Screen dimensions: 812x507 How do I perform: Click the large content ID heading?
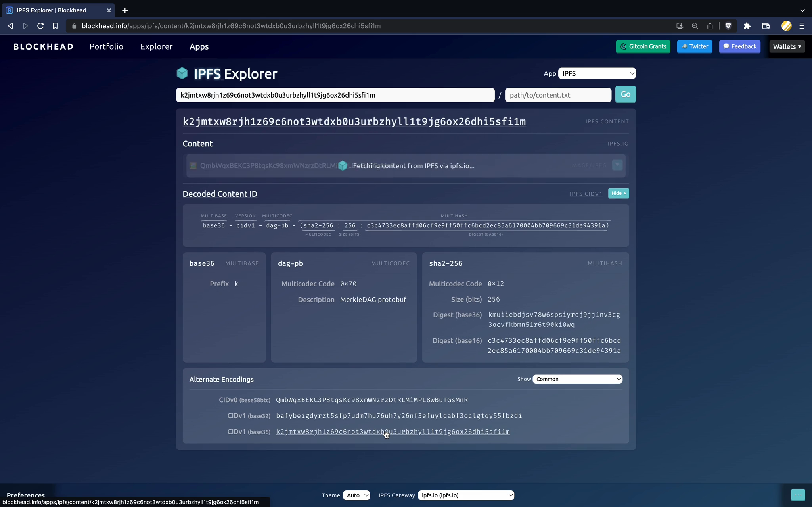354,122
